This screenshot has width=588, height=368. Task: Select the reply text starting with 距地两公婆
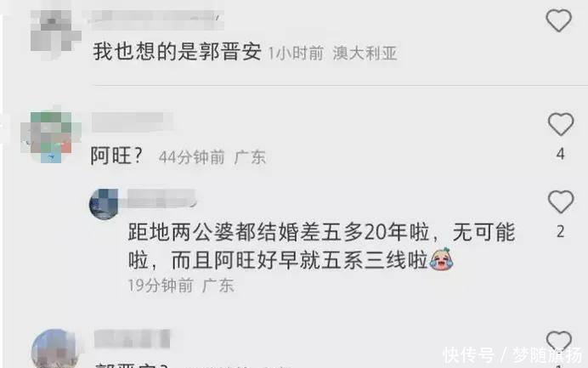point(321,246)
